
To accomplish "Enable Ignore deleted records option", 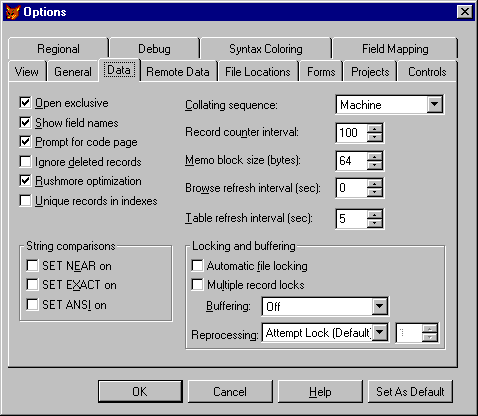I will (x=25, y=162).
